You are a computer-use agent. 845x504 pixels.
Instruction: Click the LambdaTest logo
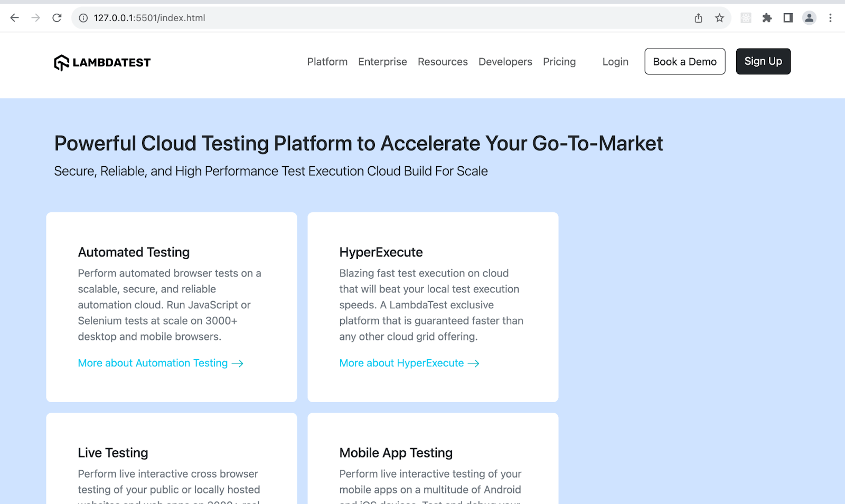[102, 62]
